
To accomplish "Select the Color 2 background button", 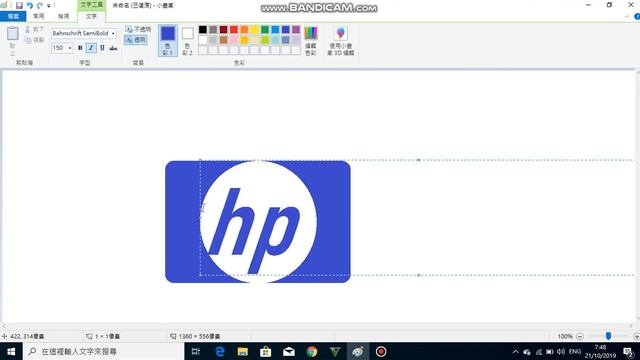I will [187, 40].
